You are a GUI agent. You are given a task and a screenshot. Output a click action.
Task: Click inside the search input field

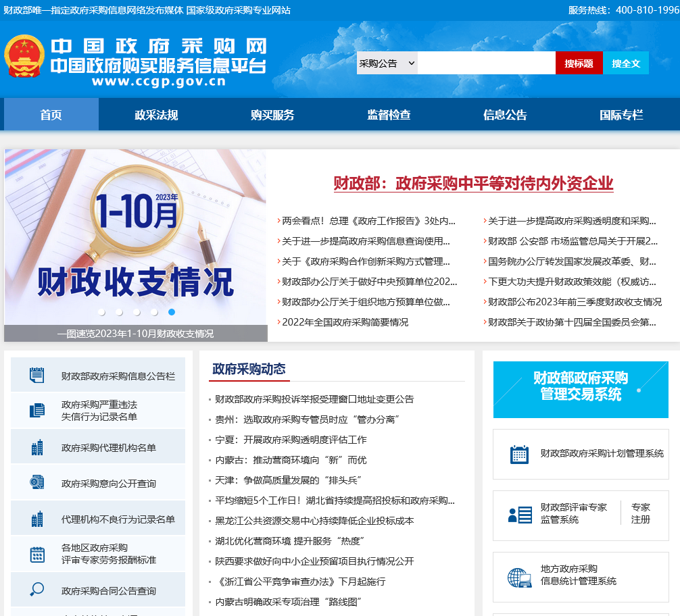(485, 62)
